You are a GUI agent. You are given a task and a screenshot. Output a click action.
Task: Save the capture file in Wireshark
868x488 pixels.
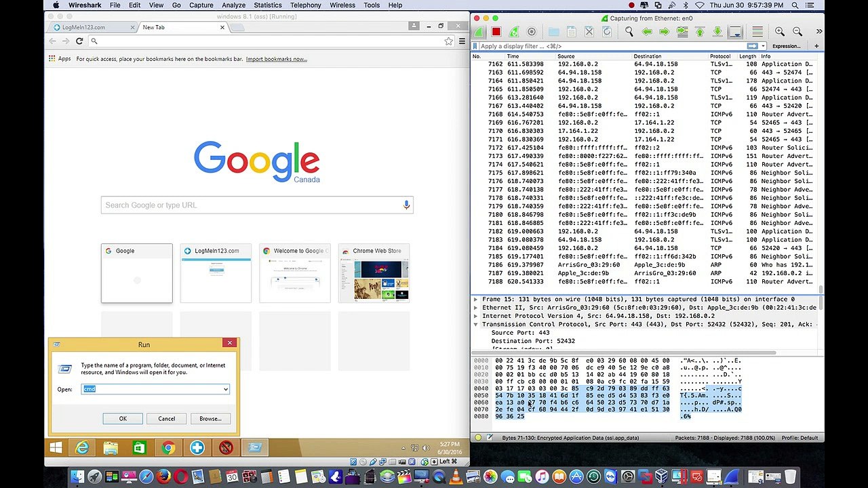[x=571, y=32]
